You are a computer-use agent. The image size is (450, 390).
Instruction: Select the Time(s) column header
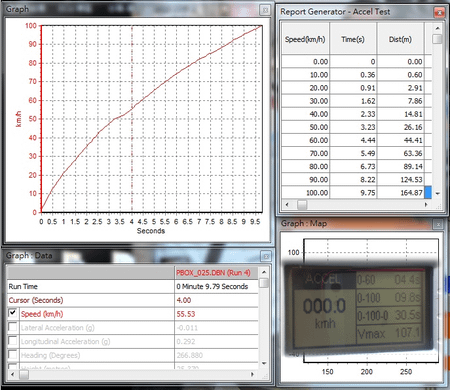coord(353,39)
